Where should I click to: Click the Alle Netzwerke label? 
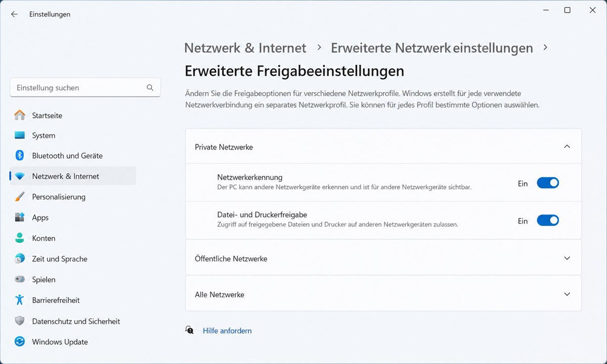click(x=220, y=294)
